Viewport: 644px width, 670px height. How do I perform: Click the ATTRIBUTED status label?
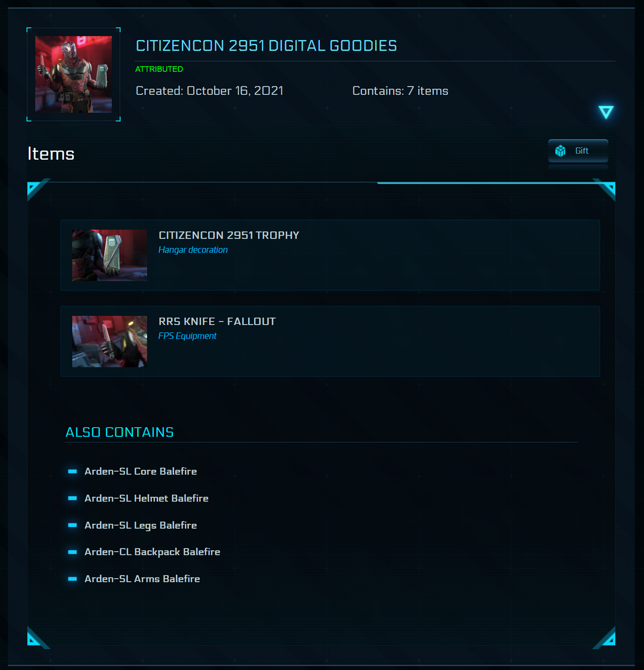click(x=159, y=69)
